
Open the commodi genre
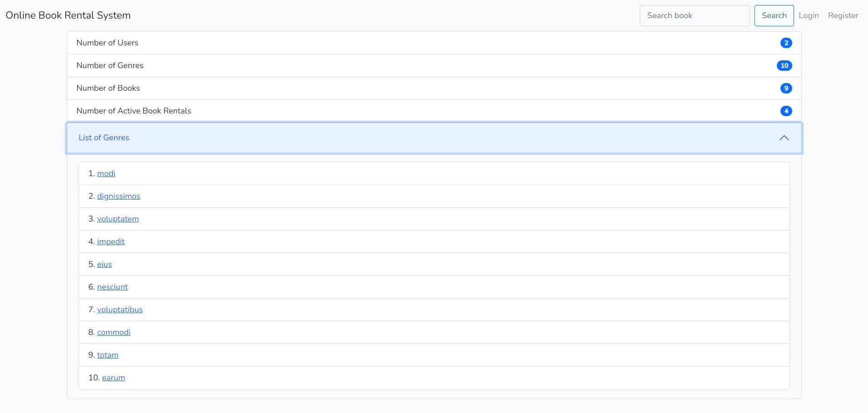113,332
